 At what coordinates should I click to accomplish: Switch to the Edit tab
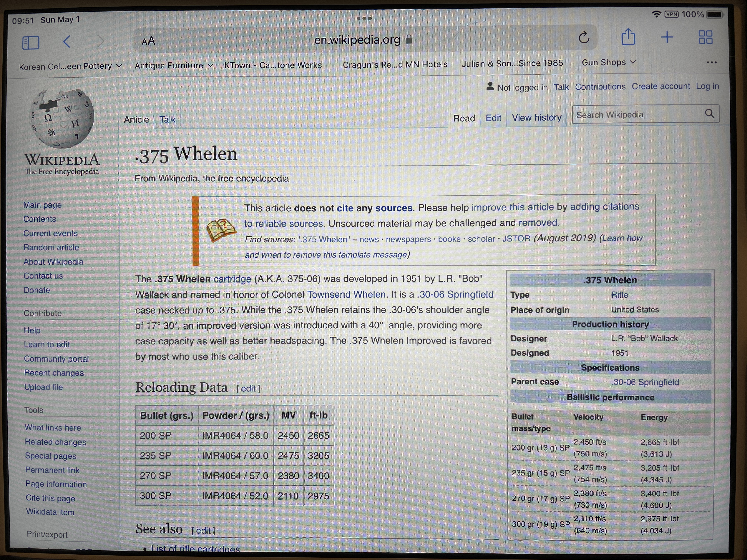pyautogui.click(x=493, y=118)
